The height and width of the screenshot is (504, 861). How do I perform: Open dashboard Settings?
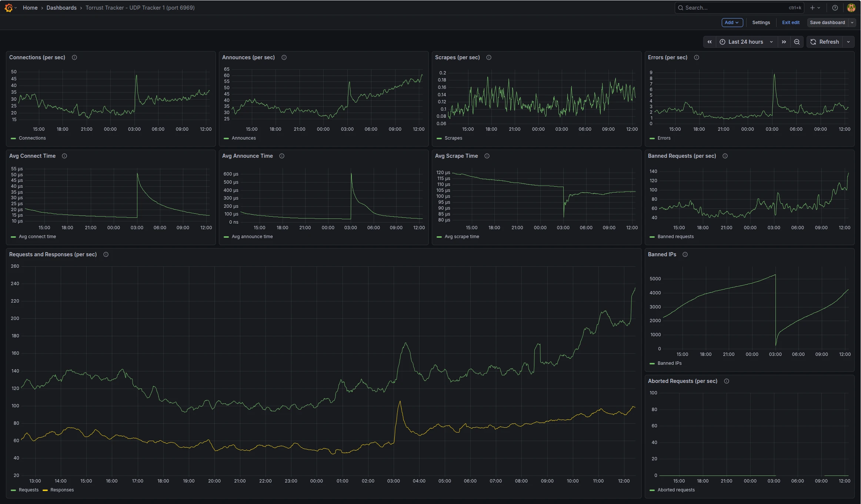click(761, 23)
